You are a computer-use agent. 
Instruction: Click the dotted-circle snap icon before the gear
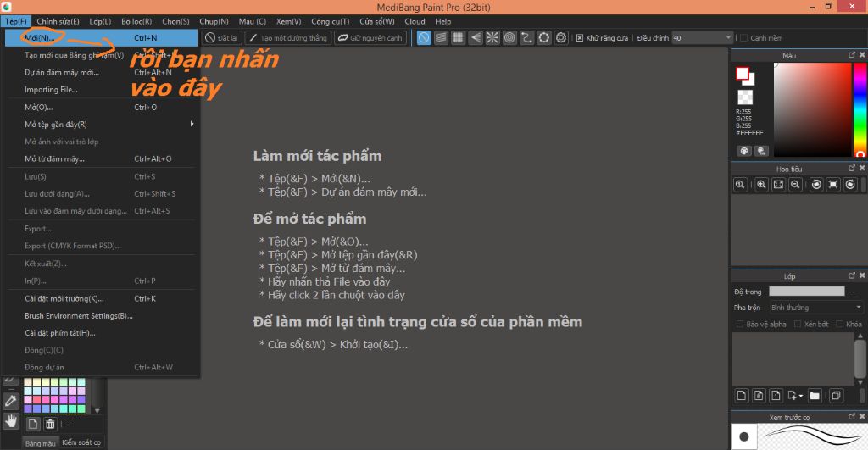coord(544,37)
